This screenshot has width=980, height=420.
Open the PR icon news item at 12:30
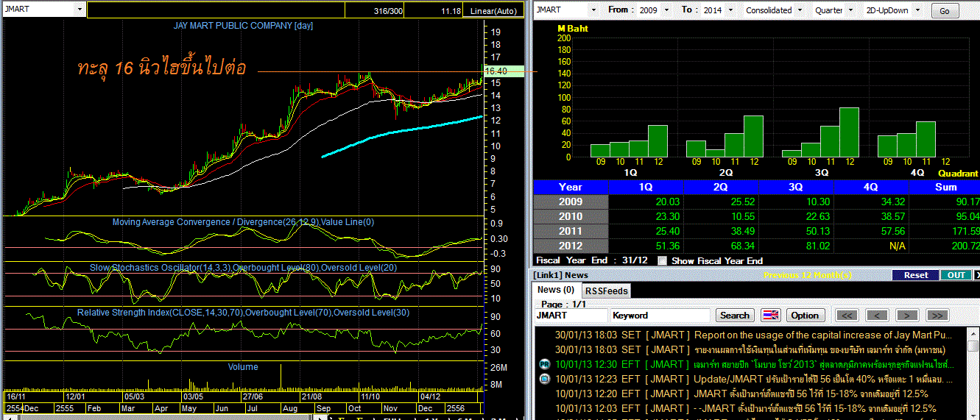click(545, 364)
